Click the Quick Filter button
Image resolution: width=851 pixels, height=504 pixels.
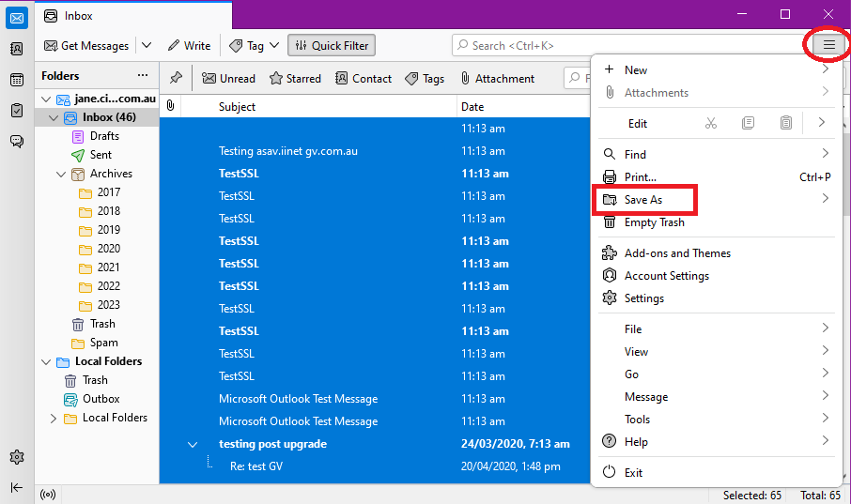pos(332,45)
